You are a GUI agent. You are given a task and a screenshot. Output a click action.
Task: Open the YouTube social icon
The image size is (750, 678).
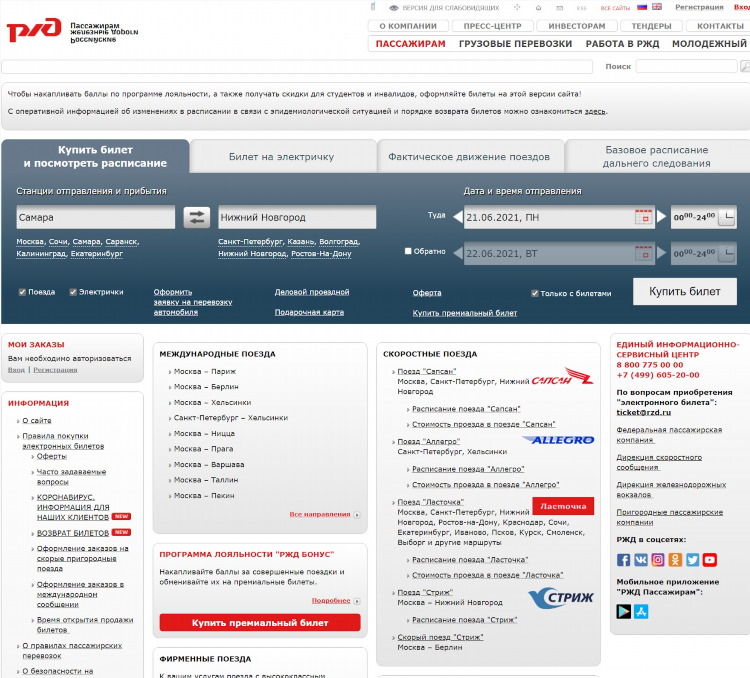(710, 560)
